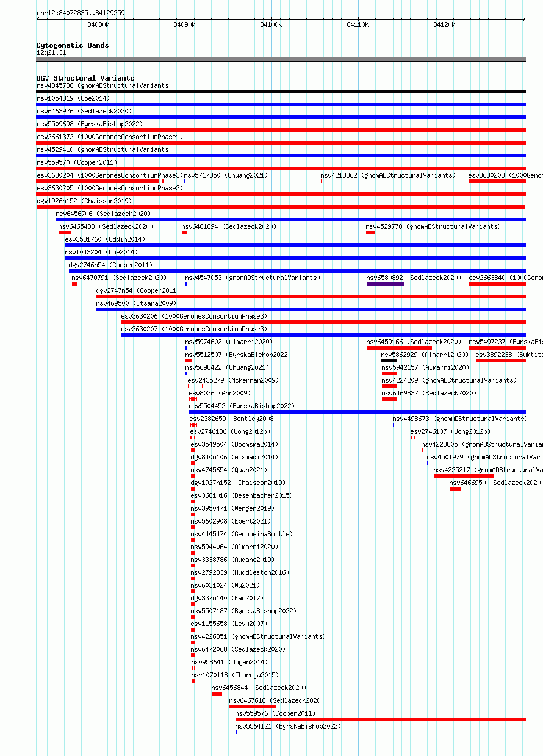Viewport: 543px width, 756px height.
Task: Open nsv5564121 (ByrskaBishop2022) variant
Action: [x=288, y=726]
